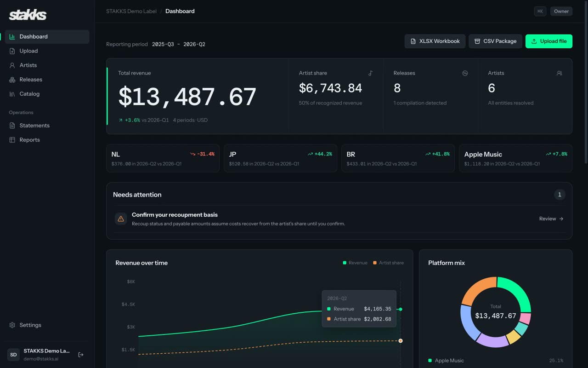Screen dimensions: 588x368
Task: Open the Apple Music trend card
Action: pos(515,158)
